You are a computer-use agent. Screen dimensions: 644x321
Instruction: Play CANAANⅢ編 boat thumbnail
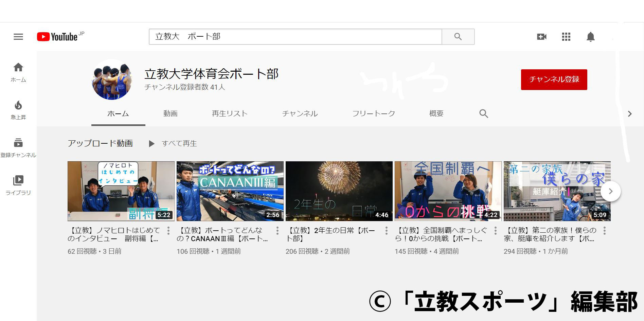(x=230, y=191)
